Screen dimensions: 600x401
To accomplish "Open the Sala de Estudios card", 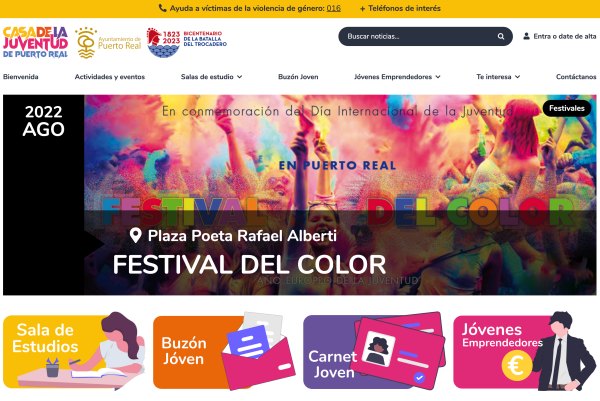I will click(74, 351).
